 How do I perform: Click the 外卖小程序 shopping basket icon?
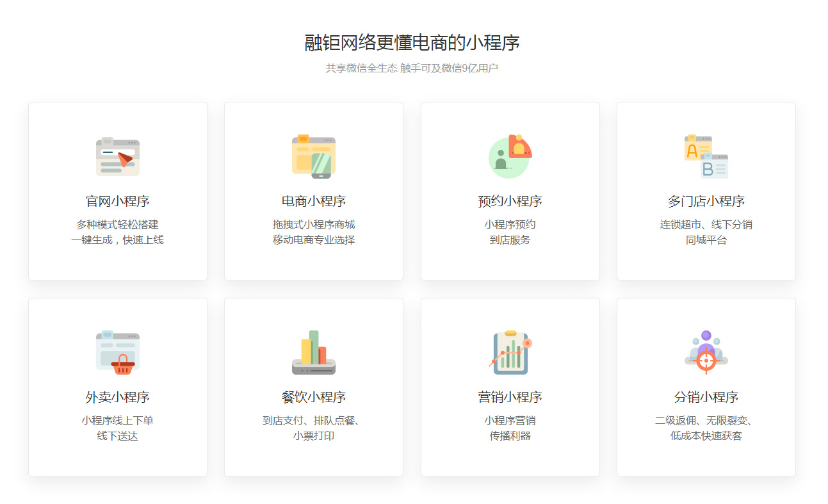click(x=118, y=353)
